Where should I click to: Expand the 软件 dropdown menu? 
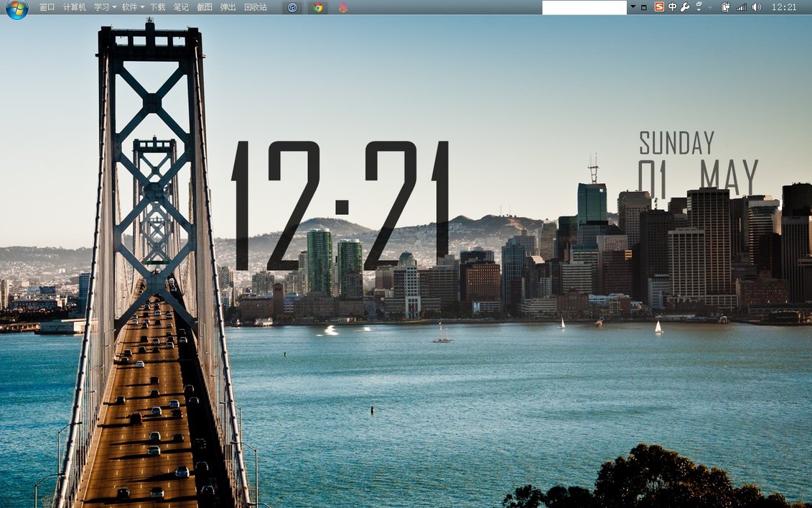(132, 7)
